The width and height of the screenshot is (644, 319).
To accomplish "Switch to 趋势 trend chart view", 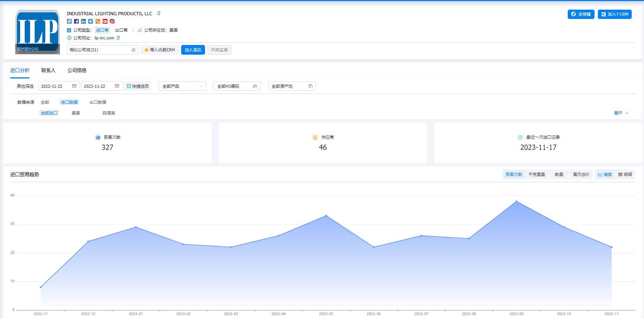I will coord(605,174).
